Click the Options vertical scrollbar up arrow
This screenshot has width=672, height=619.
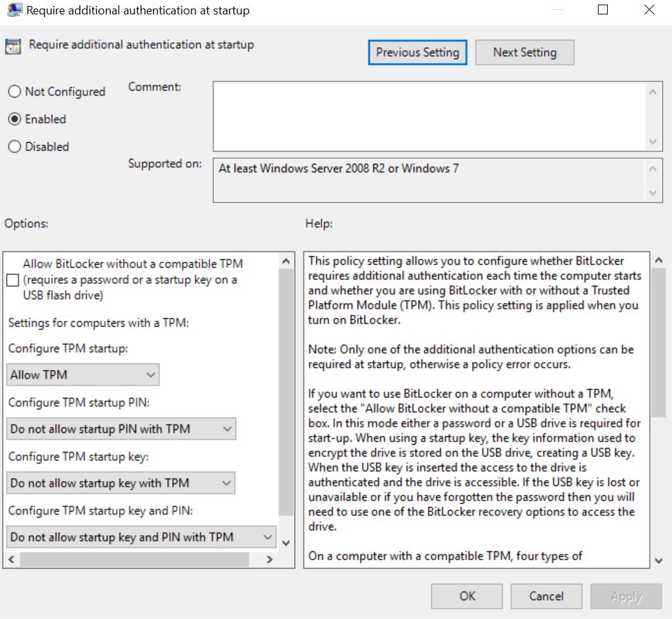point(287,260)
